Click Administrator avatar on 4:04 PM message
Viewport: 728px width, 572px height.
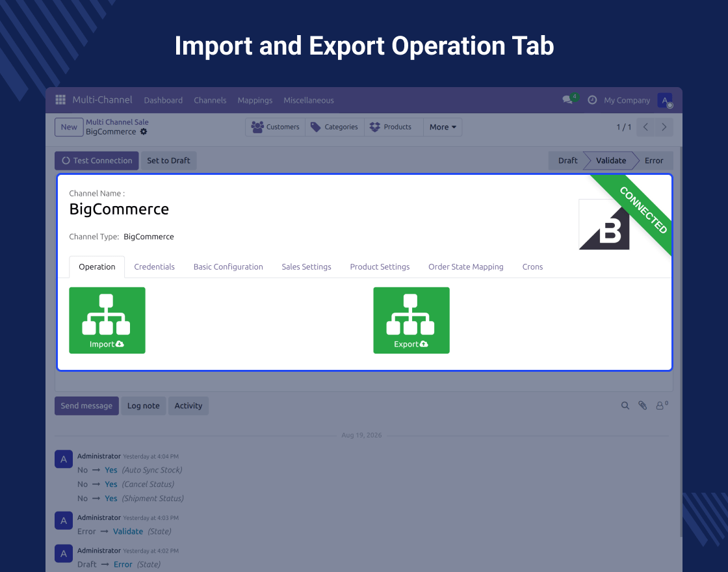point(64,459)
